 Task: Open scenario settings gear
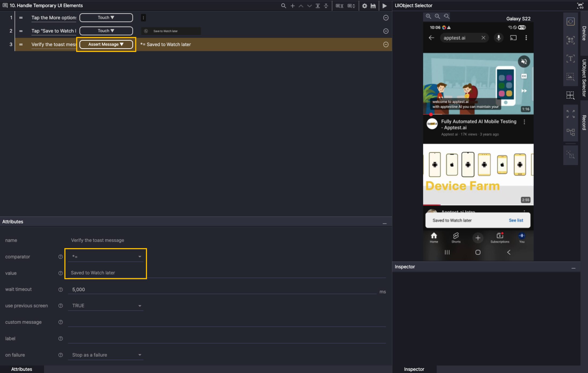(x=364, y=6)
